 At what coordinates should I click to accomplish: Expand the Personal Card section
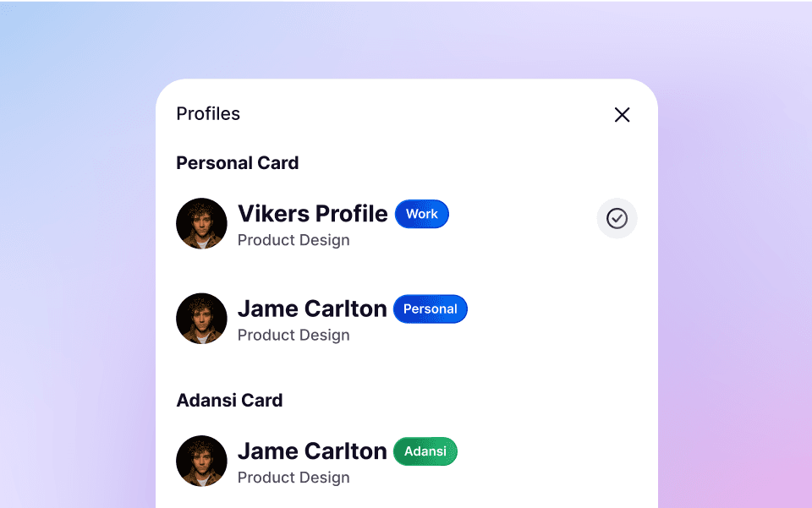tap(237, 162)
